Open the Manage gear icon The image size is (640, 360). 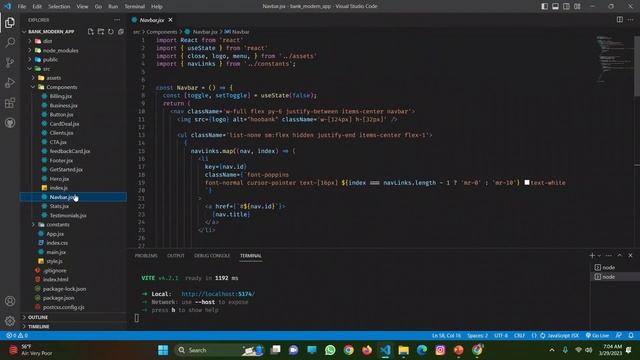coord(10,321)
